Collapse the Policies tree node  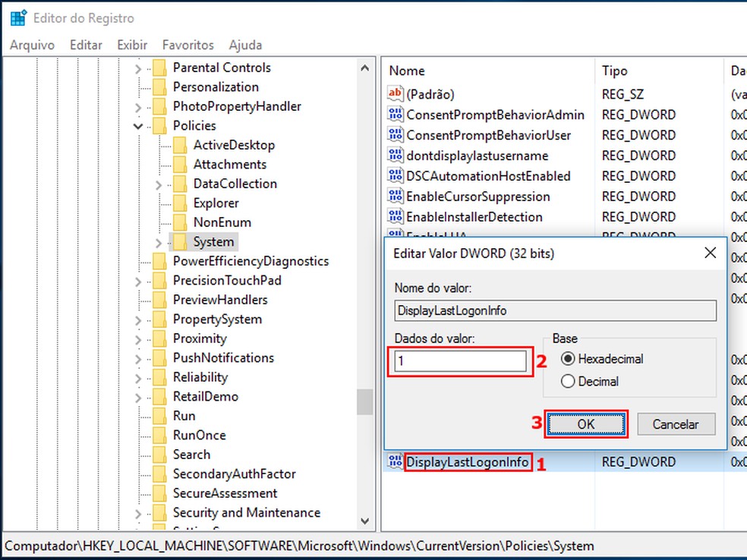[x=139, y=125]
